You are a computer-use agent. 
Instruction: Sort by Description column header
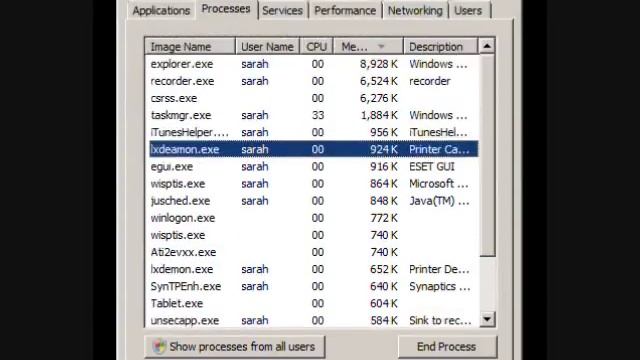tap(440, 47)
